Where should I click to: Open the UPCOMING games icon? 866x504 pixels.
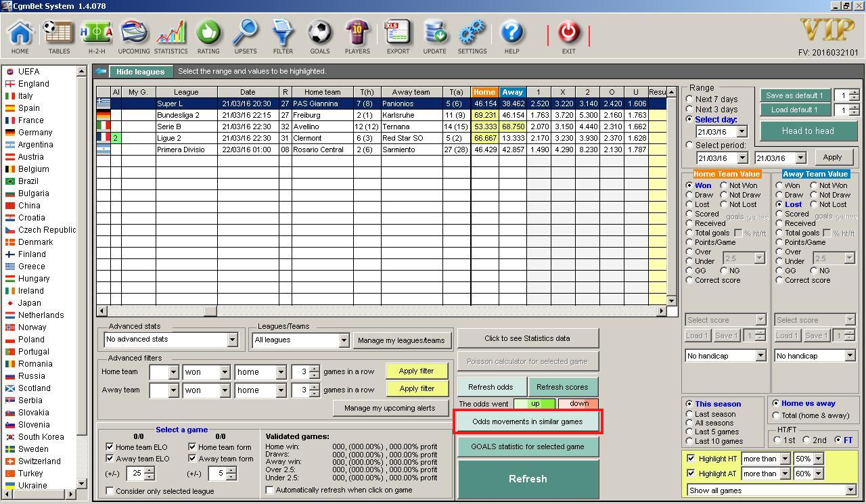134,32
